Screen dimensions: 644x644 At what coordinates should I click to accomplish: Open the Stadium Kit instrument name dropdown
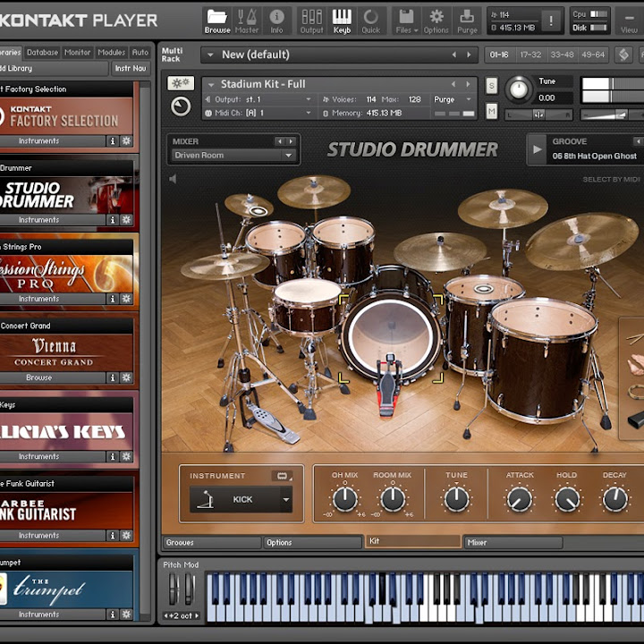point(211,85)
